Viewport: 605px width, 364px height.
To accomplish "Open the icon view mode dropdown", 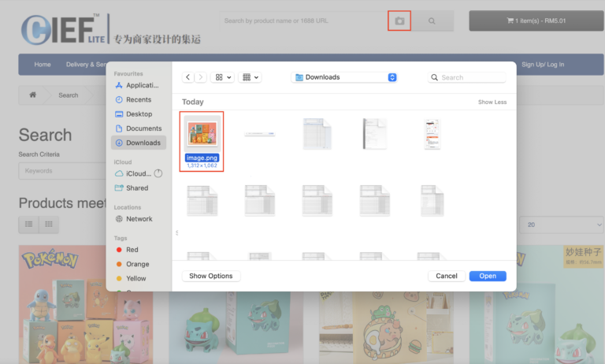I will [x=223, y=77].
